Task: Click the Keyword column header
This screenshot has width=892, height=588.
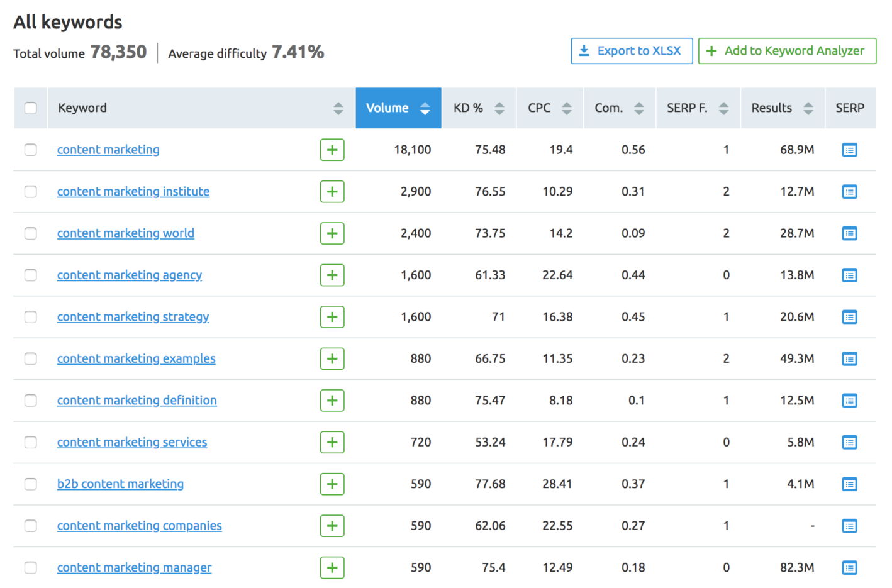Action: (x=82, y=108)
